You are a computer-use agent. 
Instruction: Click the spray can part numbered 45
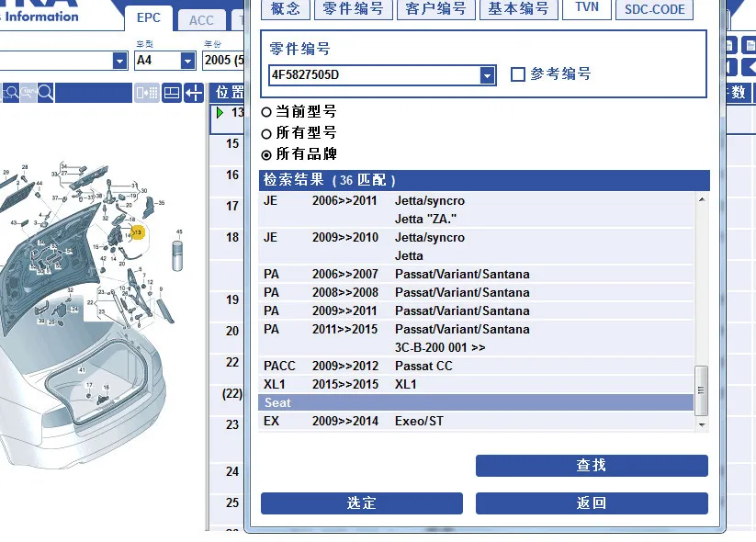click(x=177, y=255)
